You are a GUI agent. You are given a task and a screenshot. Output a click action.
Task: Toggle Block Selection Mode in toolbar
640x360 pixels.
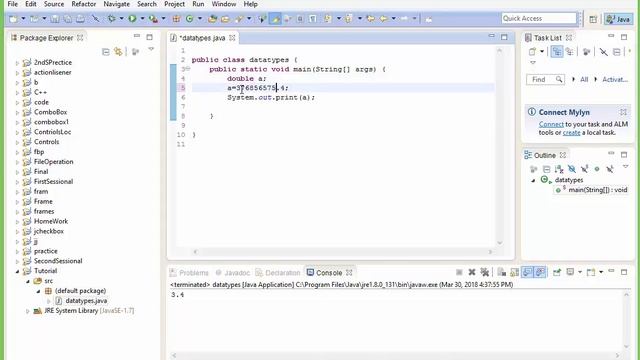(300, 19)
